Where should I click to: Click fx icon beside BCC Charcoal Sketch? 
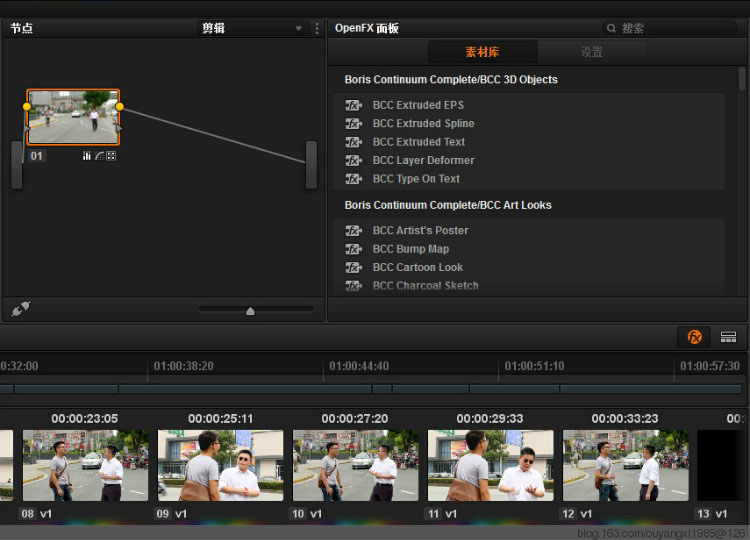pyautogui.click(x=353, y=286)
